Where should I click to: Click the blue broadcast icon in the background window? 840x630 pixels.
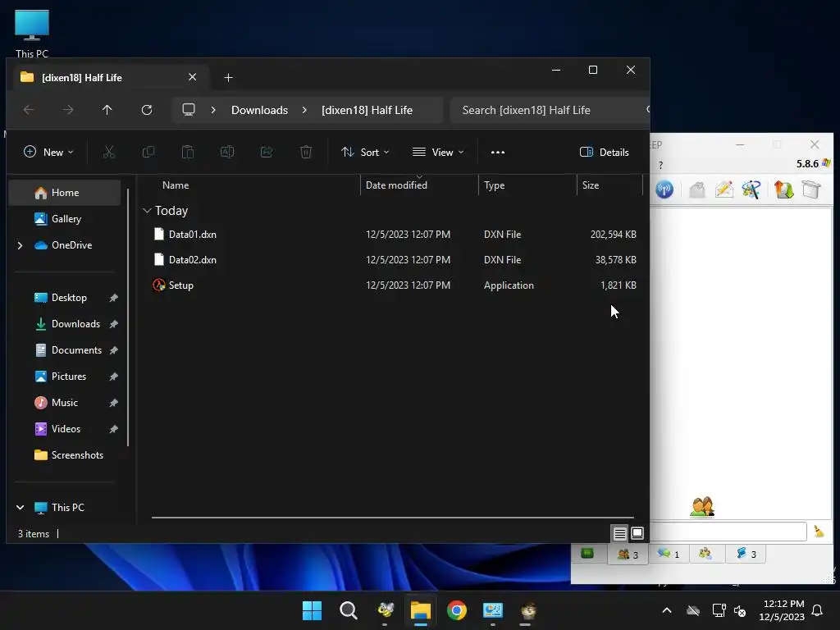coord(664,189)
